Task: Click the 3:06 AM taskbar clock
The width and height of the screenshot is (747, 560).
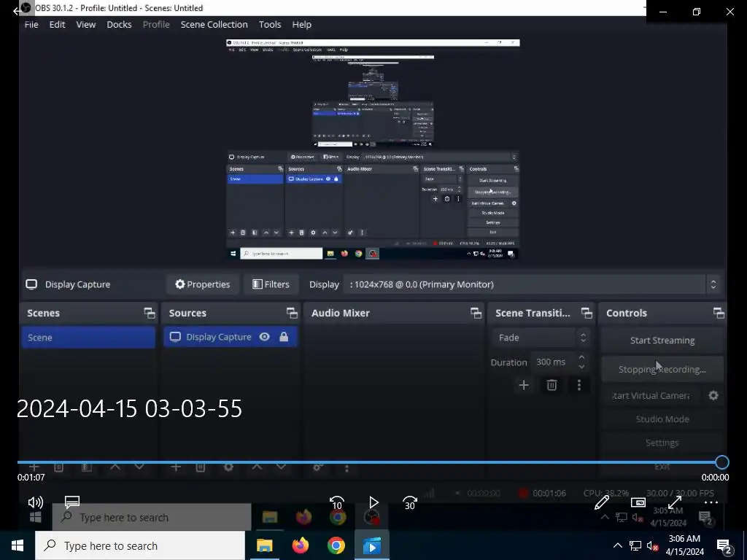Action: click(684, 545)
